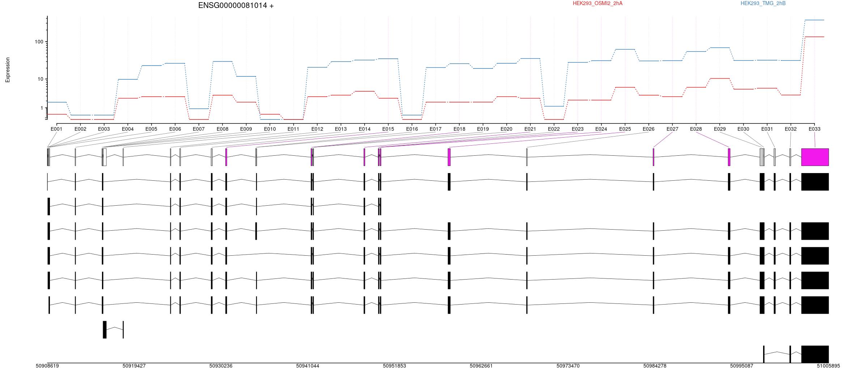This screenshot has width=868, height=373.
Task: Click exon label E033
Action: tap(814, 129)
